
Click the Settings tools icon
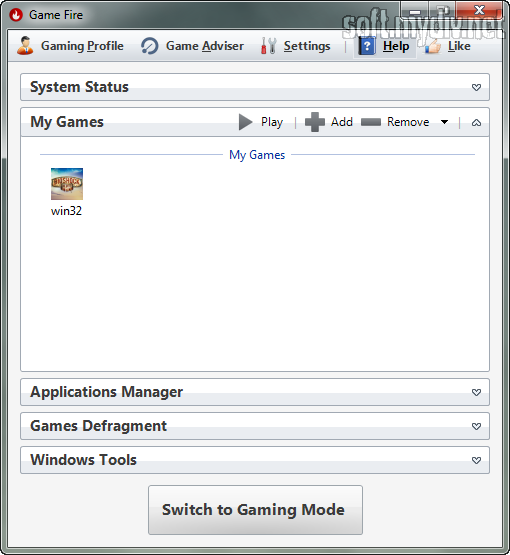[x=269, y=46]
